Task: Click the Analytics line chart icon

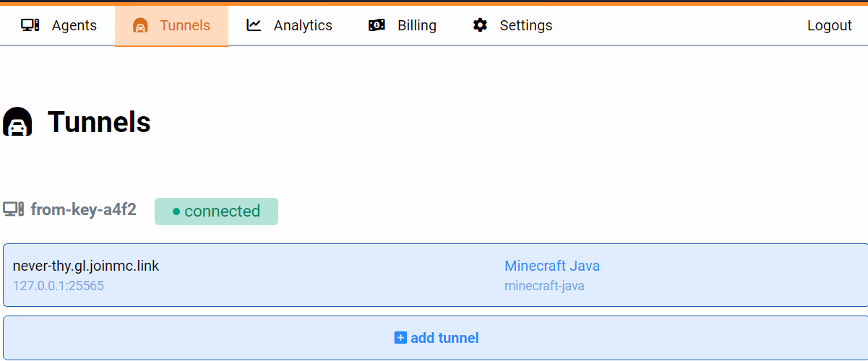Action: pos(254,25)
